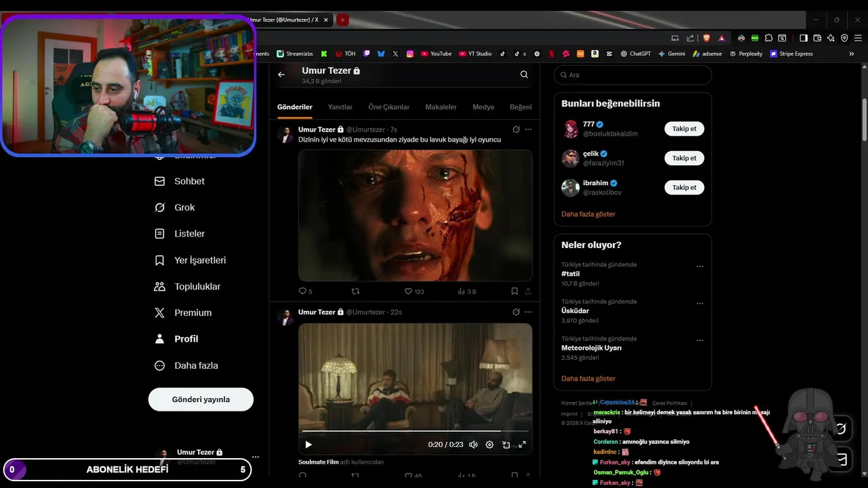Click the Grok icon on the 22s post
The width and height of the screenshot is (868, 488).
(x=516, y=312)
